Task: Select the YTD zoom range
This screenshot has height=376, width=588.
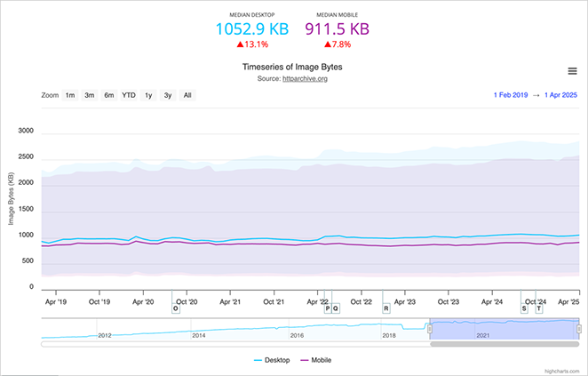Action: click(x=129, y=95)
